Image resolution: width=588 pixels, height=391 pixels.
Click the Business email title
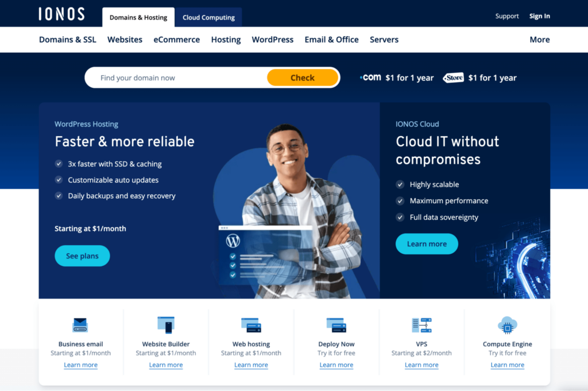pyautogui.click(x=80, y=344)
